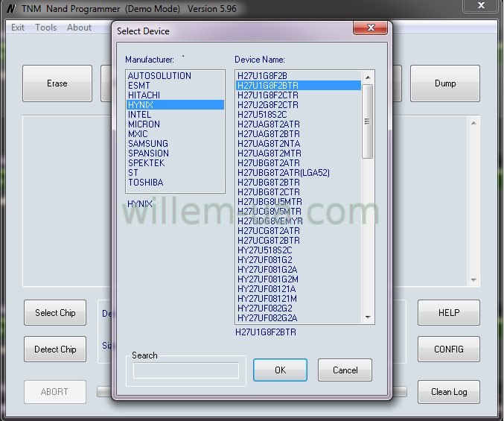
Task: Click the Detect Chip button
Action: pos(55,349)
